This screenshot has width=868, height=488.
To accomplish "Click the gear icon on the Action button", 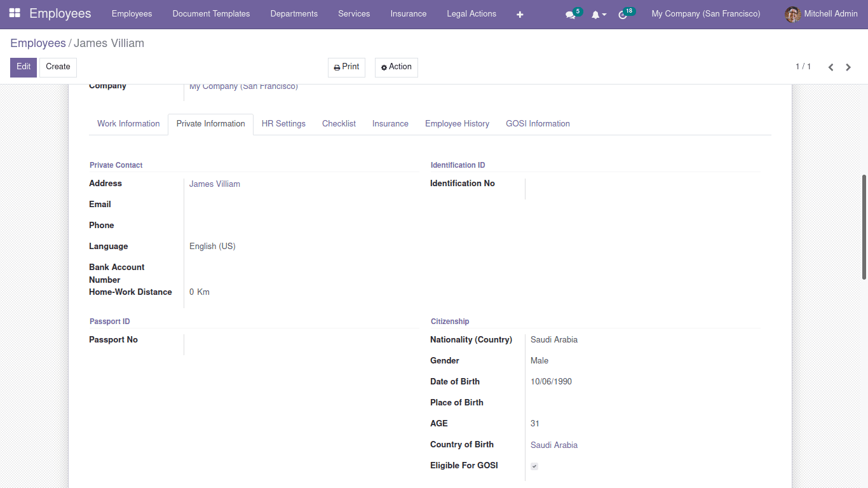I will pyautogui.click(x=383, y=67).
